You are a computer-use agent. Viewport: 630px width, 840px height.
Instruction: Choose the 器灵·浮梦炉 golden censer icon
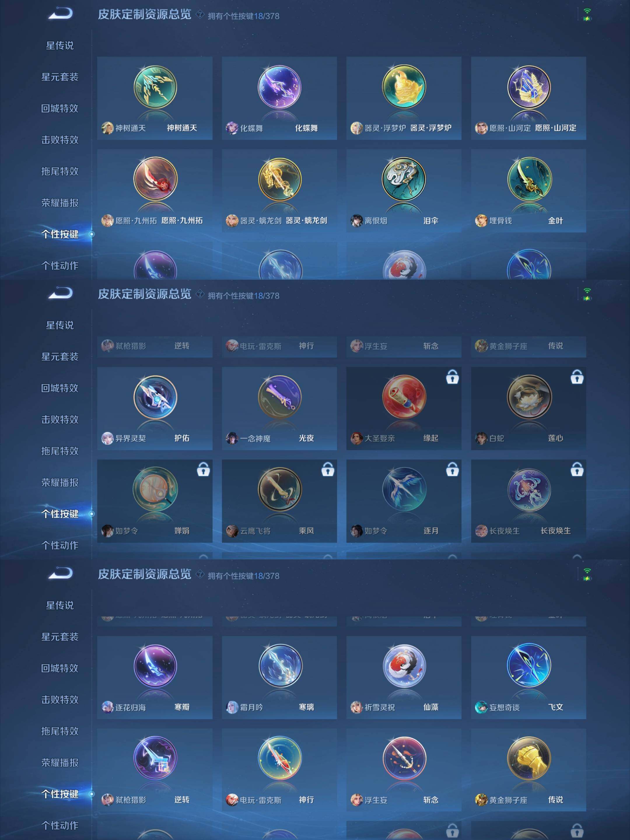404,87
